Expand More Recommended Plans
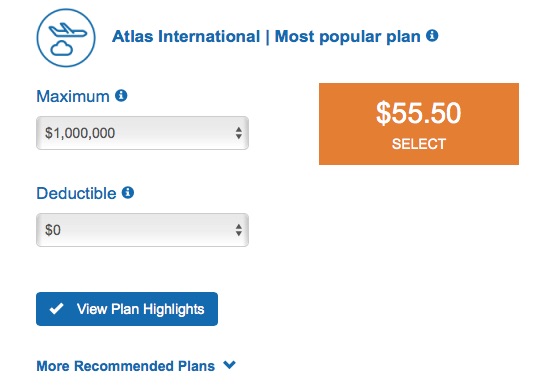Viewport: 533px width, 386px height. pos(136,366)
